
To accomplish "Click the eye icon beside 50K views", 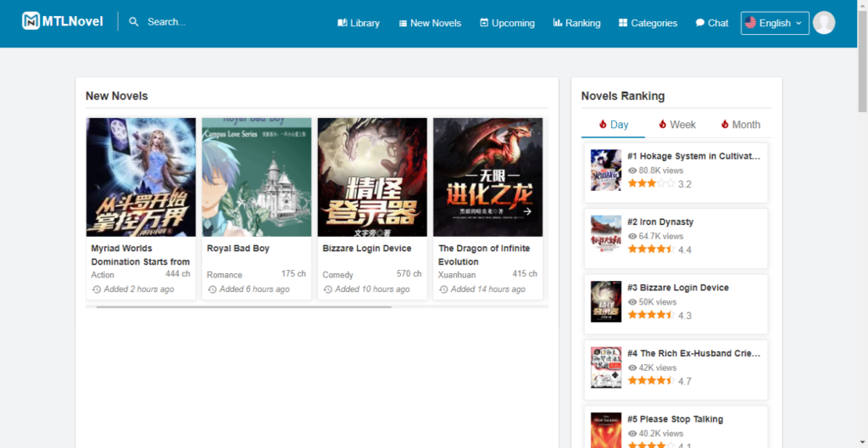I will point(632,302).
